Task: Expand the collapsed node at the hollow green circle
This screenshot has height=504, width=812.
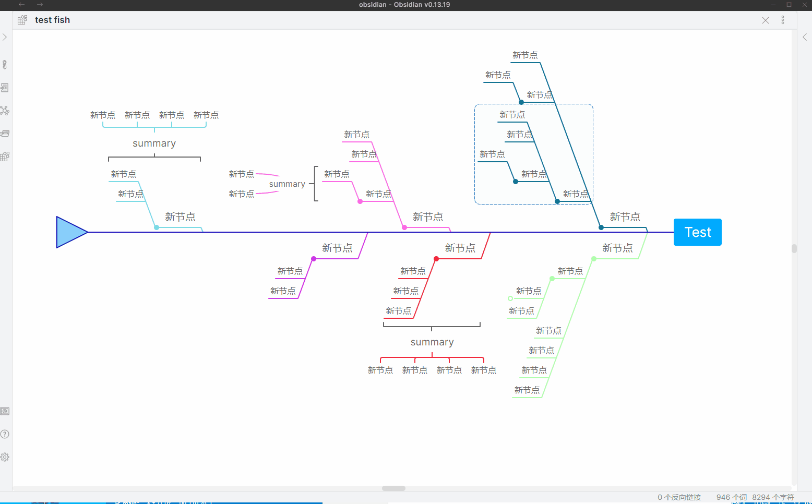Action: [x=510, y=298]
